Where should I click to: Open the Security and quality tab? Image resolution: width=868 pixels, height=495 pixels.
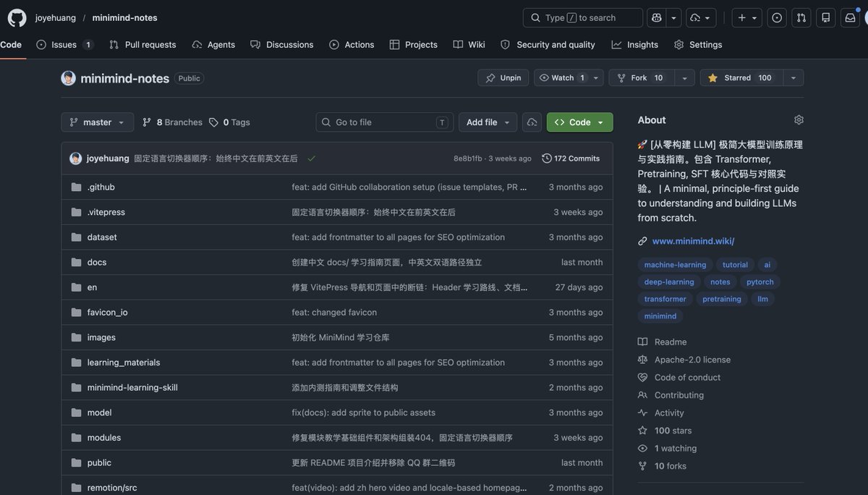[548, 45]
